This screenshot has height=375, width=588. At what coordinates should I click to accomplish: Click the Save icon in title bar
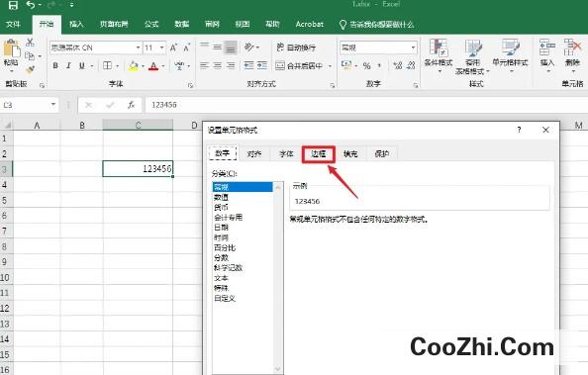pyautogui.click(x=13, y=5)
